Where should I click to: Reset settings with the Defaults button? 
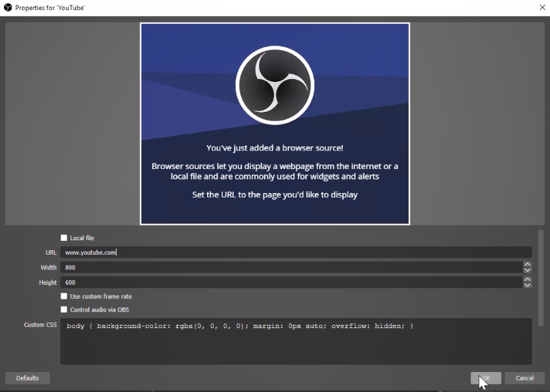tap(27, 378)
